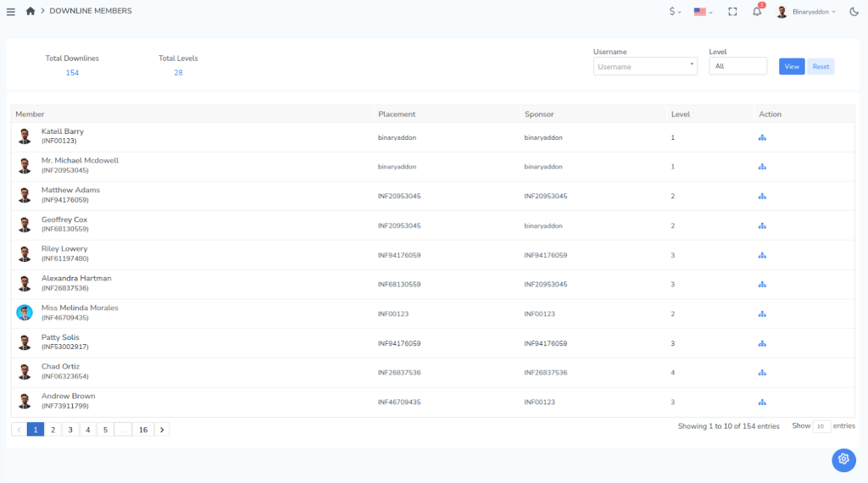Viewport: 868px width, 483px height.
Task: Reset the downline filters
Action: point(821,66)
